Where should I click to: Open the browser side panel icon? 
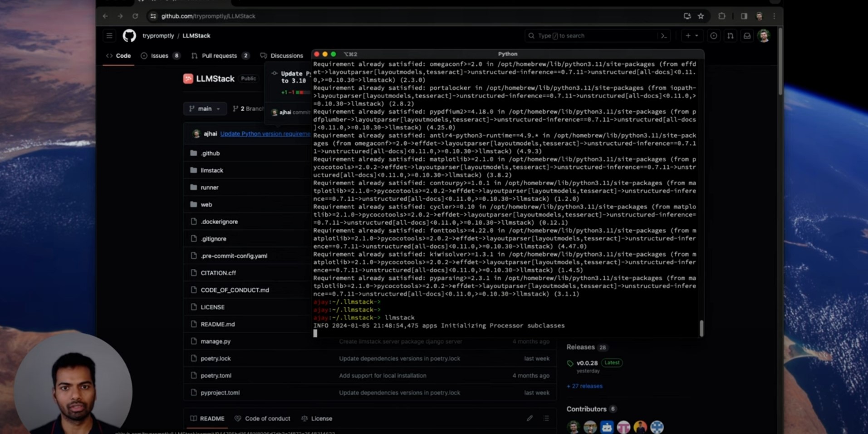pyautogui.click(x=744, y=16)
